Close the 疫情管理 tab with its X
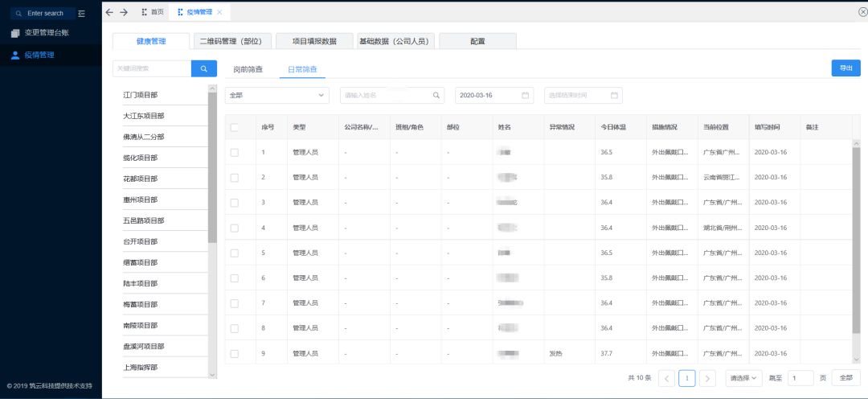Image resolution: width=868 pixels, height=399 pixels. 219,12
